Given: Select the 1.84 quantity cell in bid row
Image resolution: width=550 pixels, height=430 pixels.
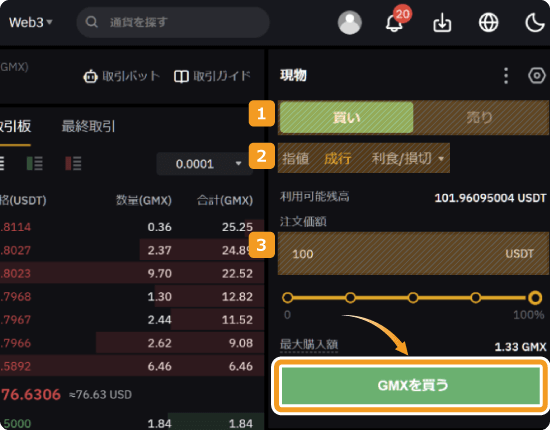Looking at the screenshot, I should 160,424.
